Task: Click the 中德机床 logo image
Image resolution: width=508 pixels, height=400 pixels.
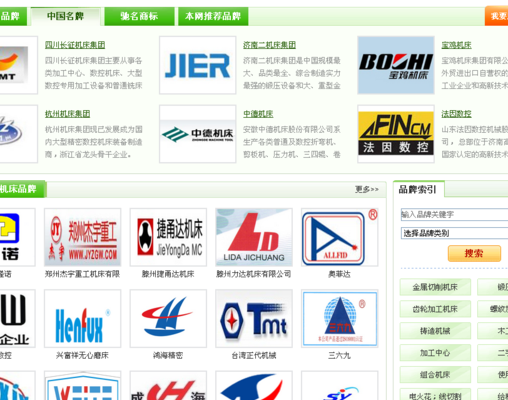Action: tap(198, 134)
